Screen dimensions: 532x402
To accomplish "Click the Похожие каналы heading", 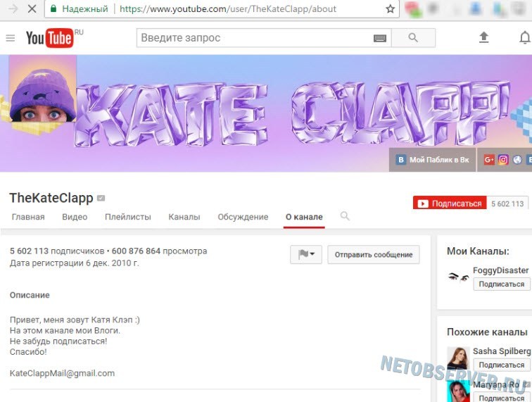I will 487,332.
